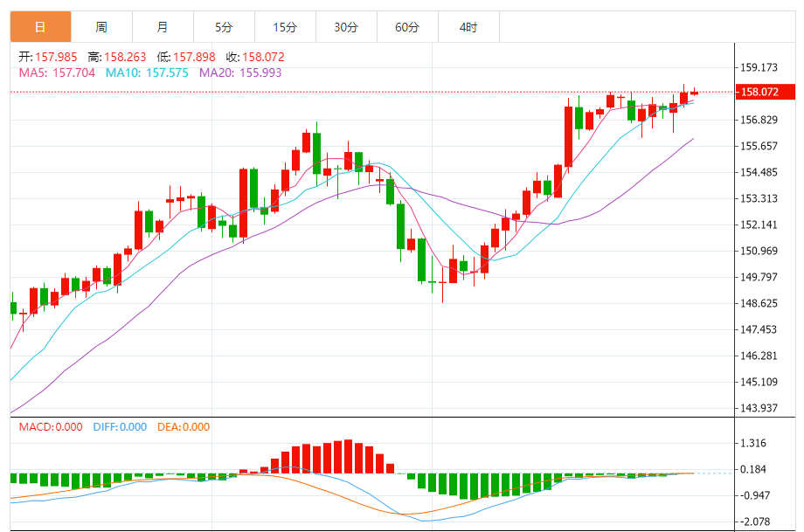The height and width of the screenshot is (532, 804).
Task: Switch to the 周 weekly tab
Action: point(101,27)
